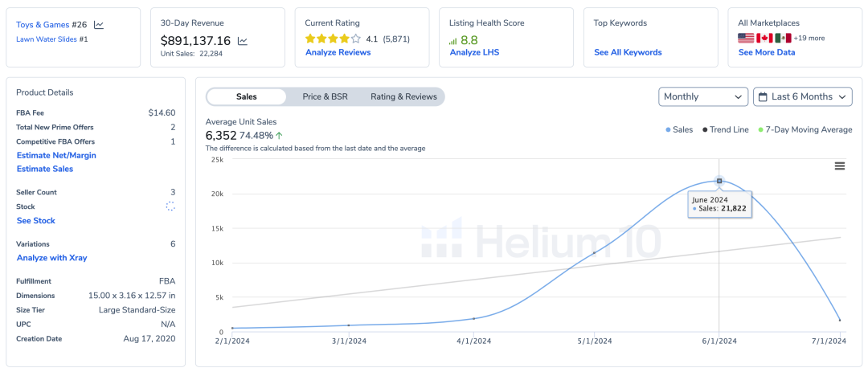
Task: Open the Monthly interval dropdown
Action: click(703, 96)
